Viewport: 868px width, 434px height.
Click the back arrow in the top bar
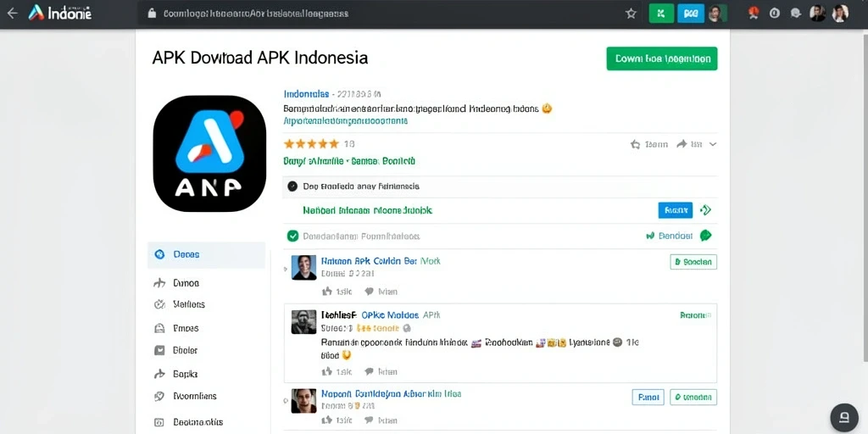pos(12,14)
